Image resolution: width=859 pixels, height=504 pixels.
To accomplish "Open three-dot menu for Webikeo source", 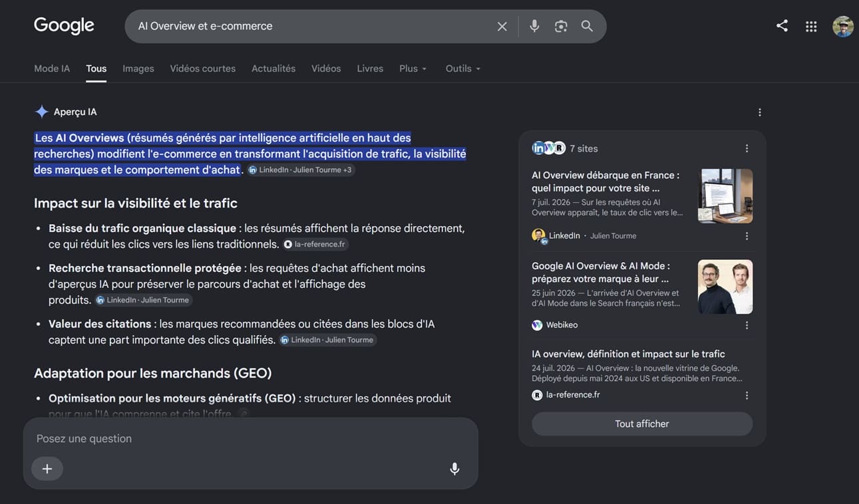I will coord(747,325).
